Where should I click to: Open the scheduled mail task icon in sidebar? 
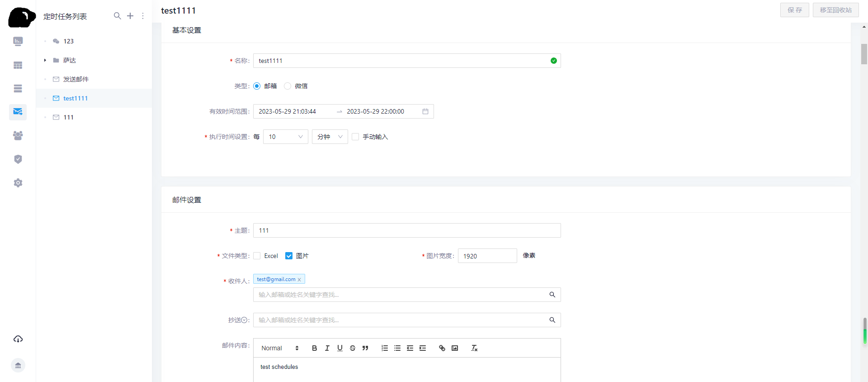tap(18, 112)
